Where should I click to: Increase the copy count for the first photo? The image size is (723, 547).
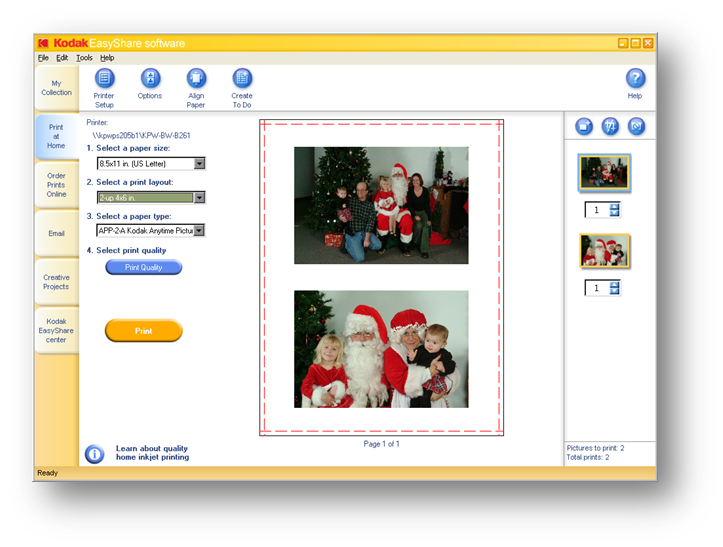(615, 206)
